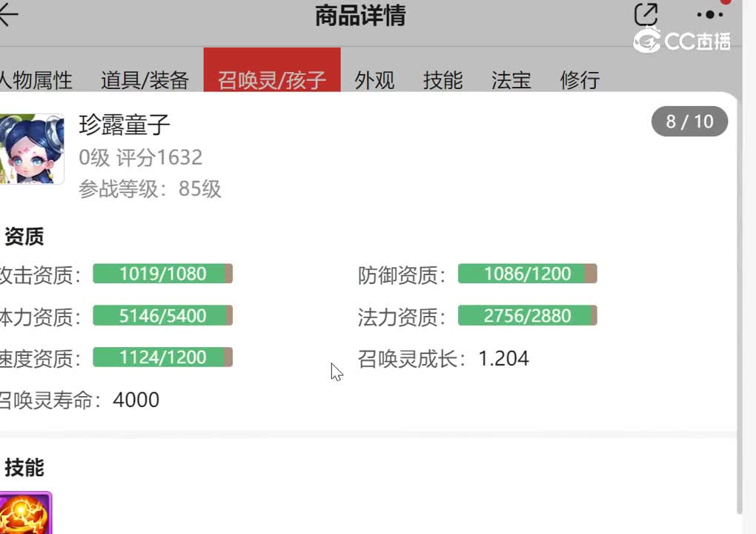Click the 法力资质 2756/2880 bar

(x=528, y=315)
